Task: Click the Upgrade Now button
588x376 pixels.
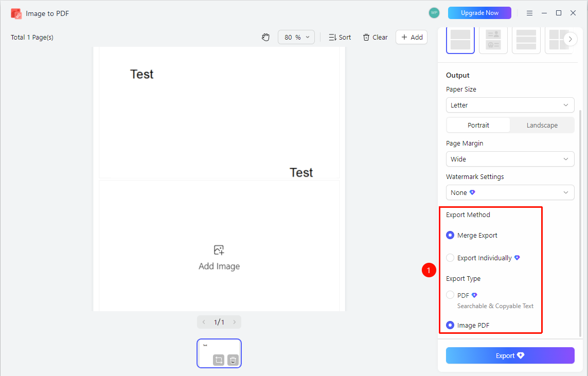Action: point(479,13)
